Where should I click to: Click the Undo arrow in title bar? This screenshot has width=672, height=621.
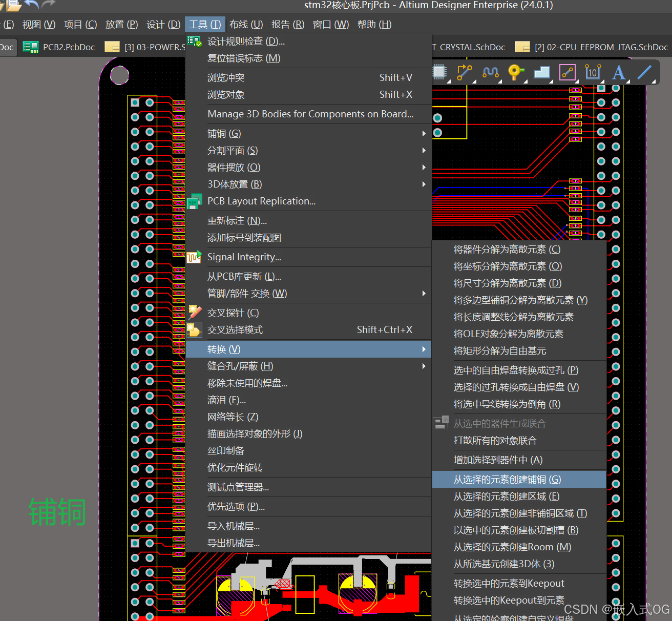(x=32, y=5)
